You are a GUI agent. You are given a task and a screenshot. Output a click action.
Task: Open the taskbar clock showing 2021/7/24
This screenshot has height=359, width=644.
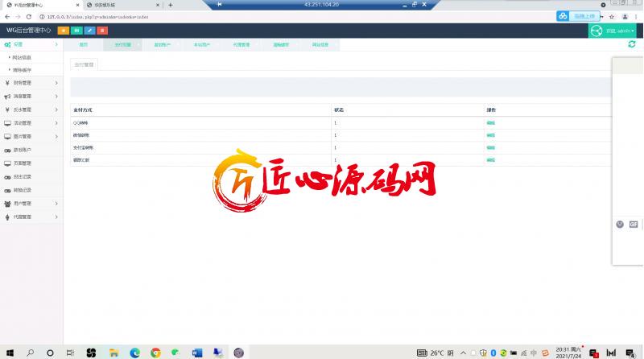click(569, 353)
